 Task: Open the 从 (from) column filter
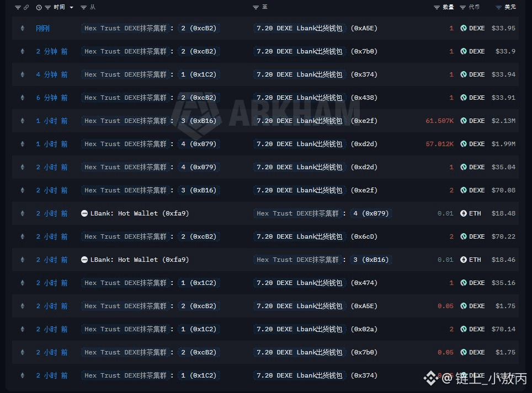[83, 8]
